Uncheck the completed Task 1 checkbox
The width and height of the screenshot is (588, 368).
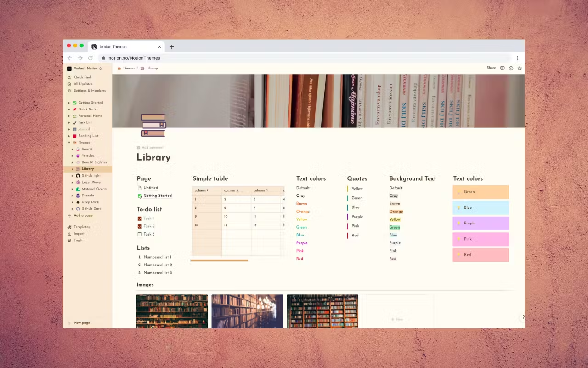point(140,218)
